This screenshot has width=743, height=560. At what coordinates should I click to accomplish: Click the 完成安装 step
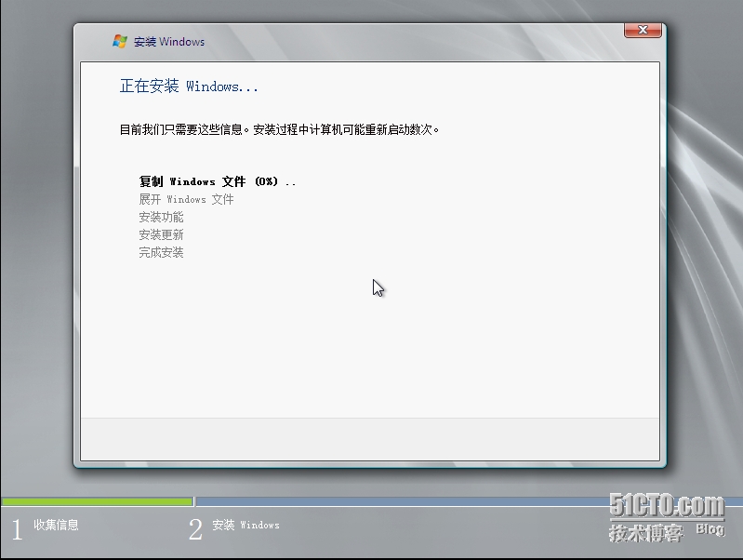[161, 252]
